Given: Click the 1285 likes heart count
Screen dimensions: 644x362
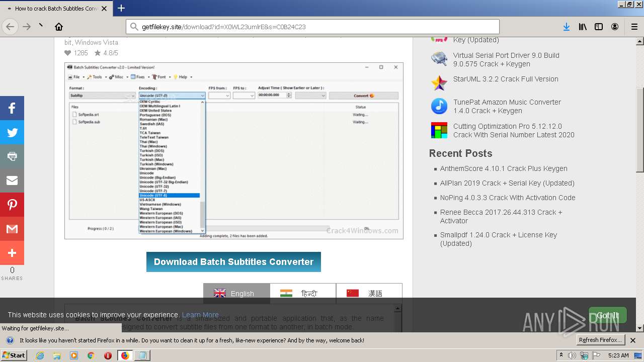Looking at the screenshot, I should [x=76, y=53].
